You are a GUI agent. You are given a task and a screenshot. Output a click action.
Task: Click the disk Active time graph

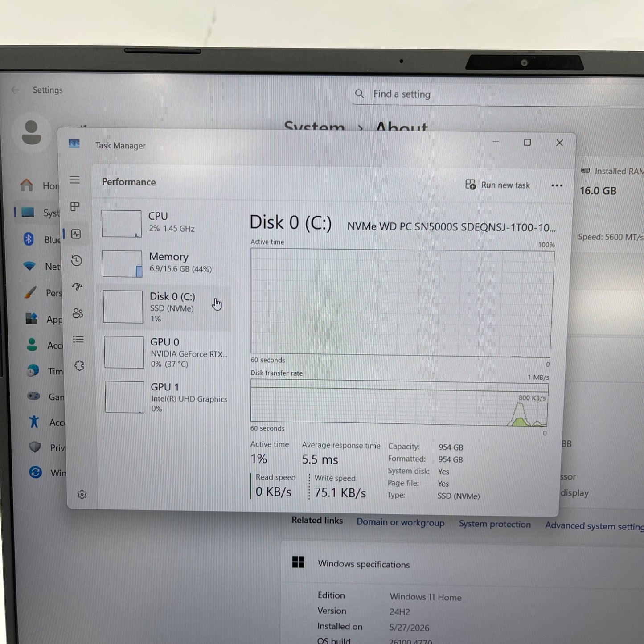coord(402,303)
